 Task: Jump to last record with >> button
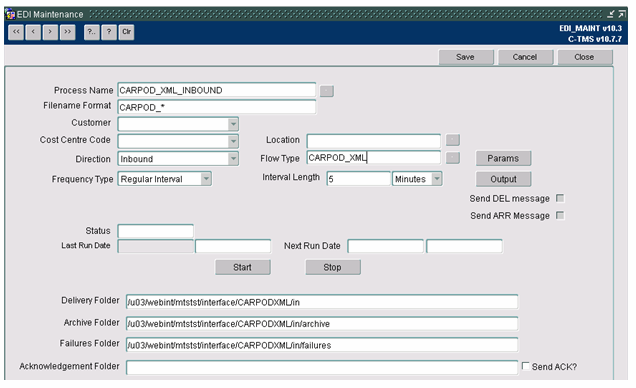(x=67, y=32)
